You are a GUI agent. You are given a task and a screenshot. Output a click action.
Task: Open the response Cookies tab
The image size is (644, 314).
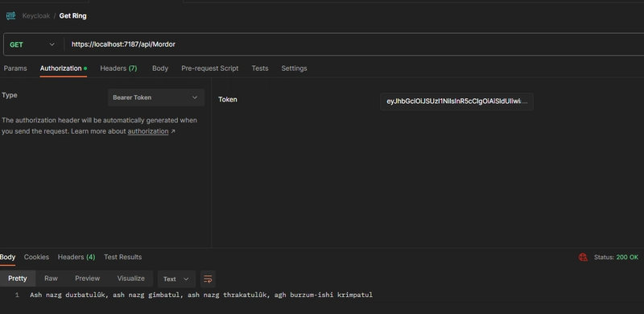[36, 257]
